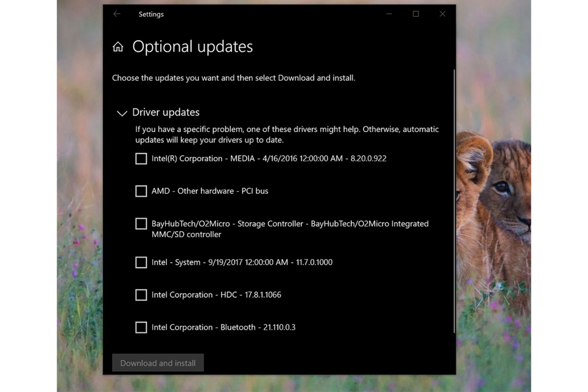Navigate back using the back arrow
Image resolution: width=588 pixels, height=392 pixels.
[117, 14]
